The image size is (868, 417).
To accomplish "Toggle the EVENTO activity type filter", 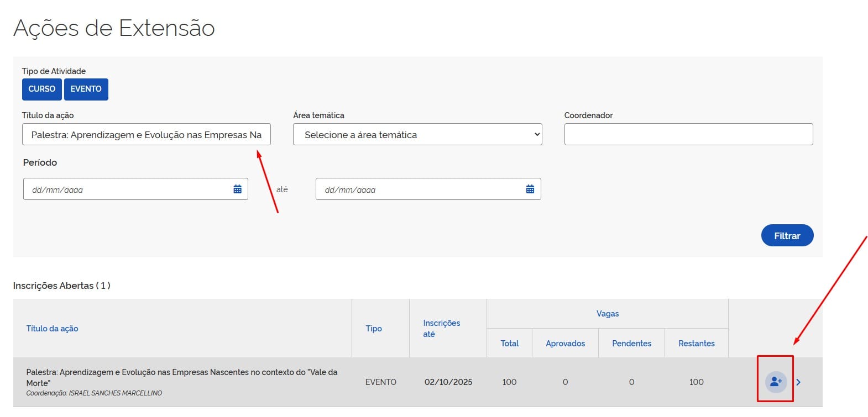I will [86, 89].
